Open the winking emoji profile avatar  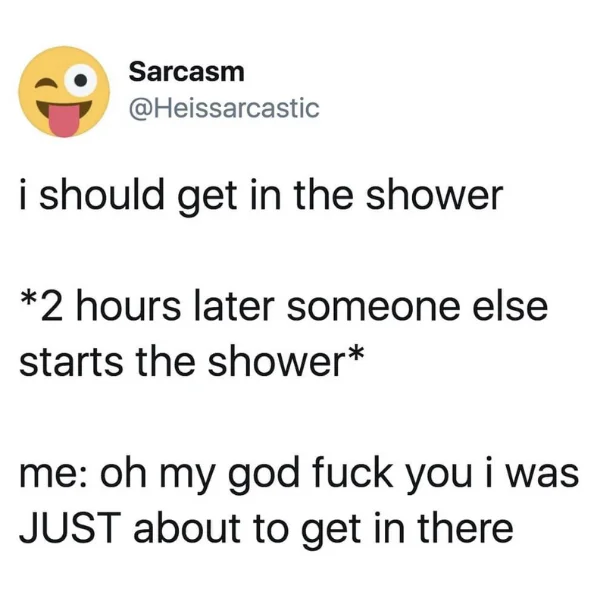tap(64, 92)
